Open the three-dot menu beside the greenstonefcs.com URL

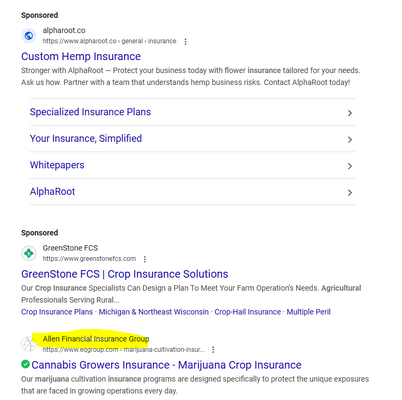pos(145,259)
